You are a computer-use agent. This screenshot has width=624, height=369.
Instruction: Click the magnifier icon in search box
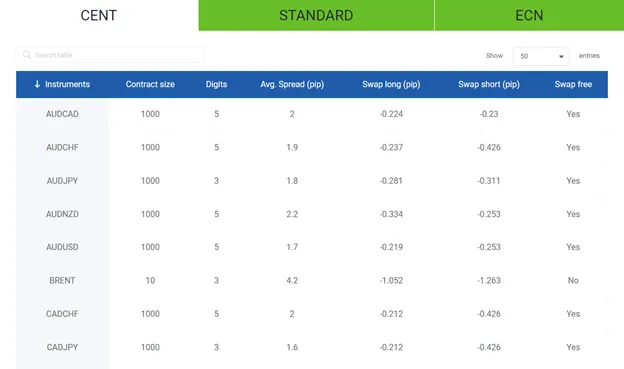pyautogui.click(x=27, y=55)
